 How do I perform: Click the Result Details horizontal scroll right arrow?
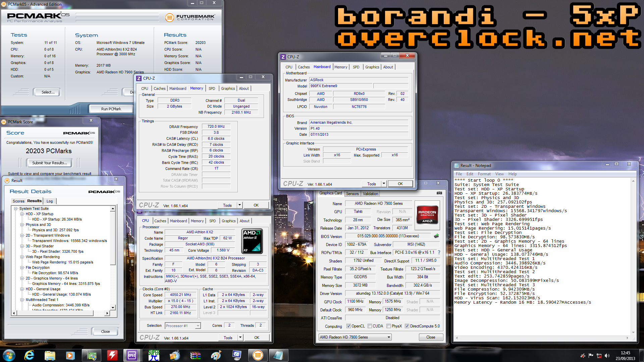point(107,313)
